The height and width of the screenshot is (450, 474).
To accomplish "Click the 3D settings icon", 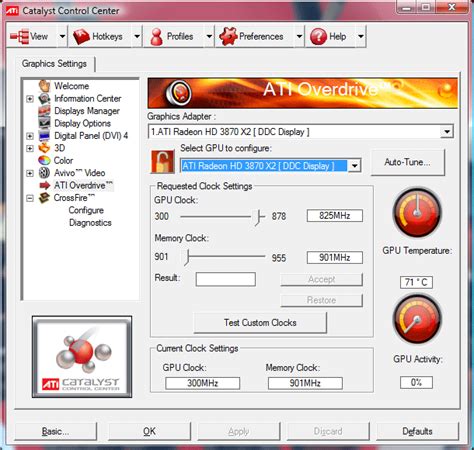I will click(x=44, y=148).
